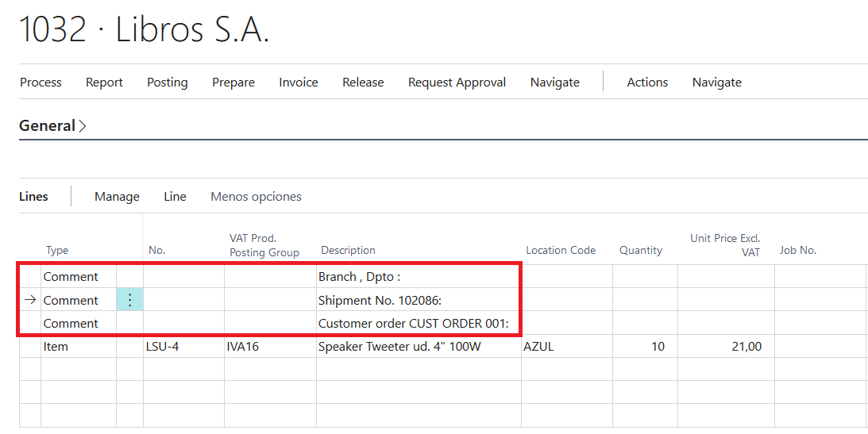Click the Location Code column header
Screen dimensions: 868x434
(561, 251)
